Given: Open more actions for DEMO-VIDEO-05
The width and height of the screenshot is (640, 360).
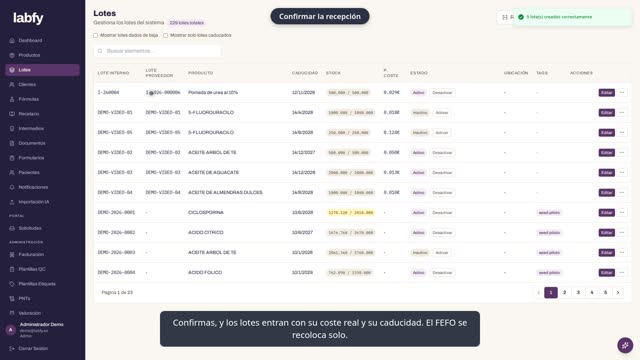Looking at the screenshot, I should click(x=622, y=133).
